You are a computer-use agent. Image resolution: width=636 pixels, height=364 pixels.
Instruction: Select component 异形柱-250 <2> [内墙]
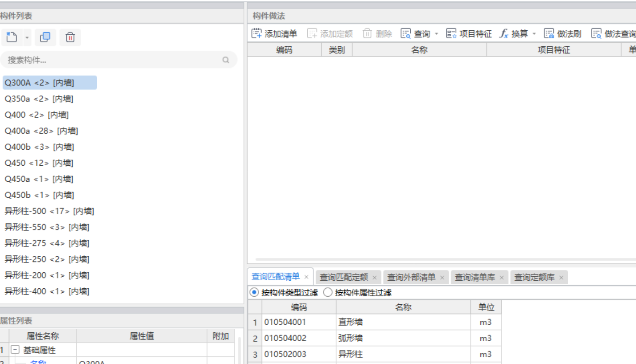pos(47,259)
